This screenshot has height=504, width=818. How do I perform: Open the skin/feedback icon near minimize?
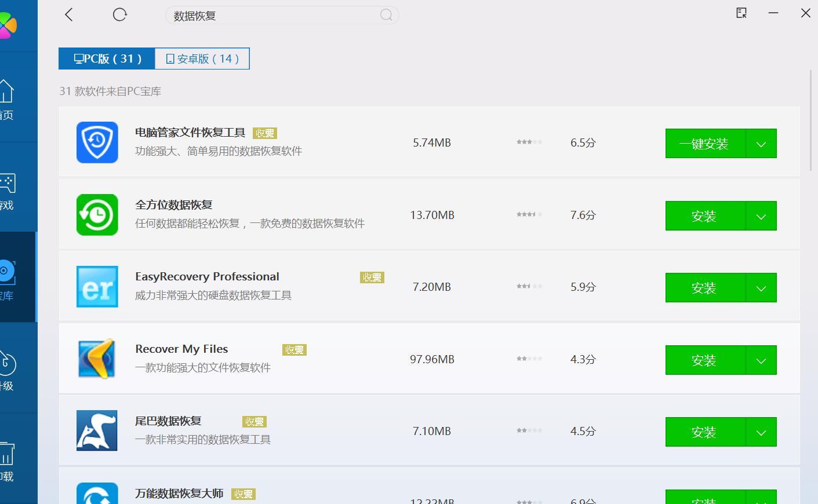pyautogui.click(x=741, y=13)
